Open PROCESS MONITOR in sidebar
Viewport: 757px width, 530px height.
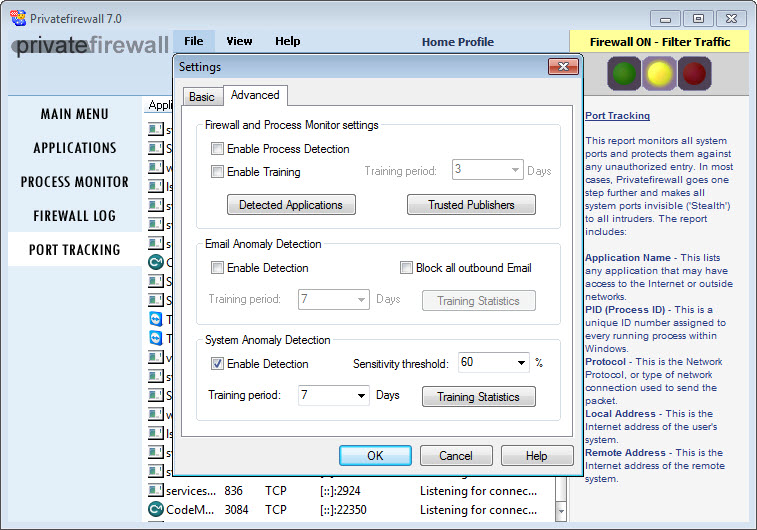click(74, 182)
